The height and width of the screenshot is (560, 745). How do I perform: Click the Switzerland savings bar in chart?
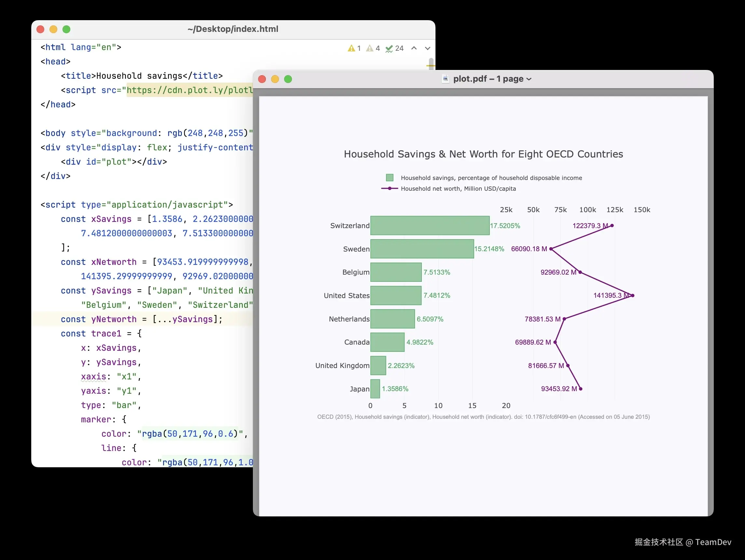click(x=429, y=225)
